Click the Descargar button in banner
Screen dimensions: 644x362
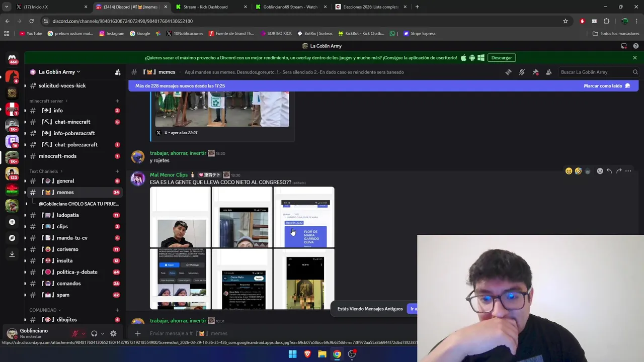(x=502, y=58)
